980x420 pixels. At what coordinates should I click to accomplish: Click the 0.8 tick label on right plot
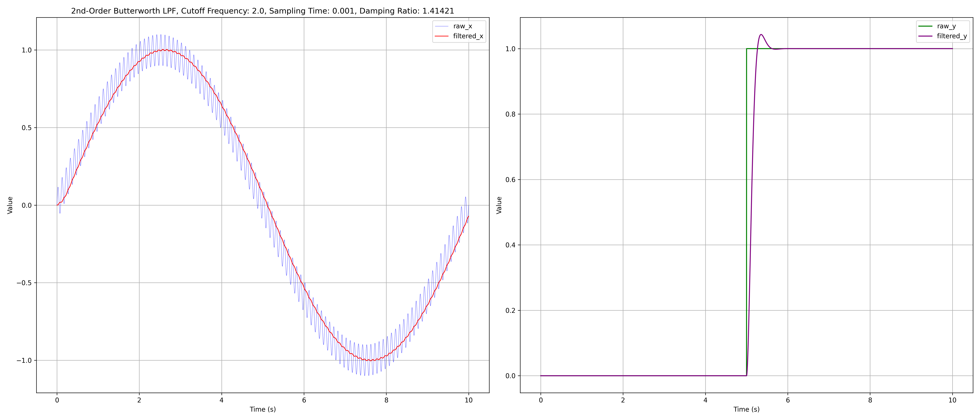[x=510, y=114]
